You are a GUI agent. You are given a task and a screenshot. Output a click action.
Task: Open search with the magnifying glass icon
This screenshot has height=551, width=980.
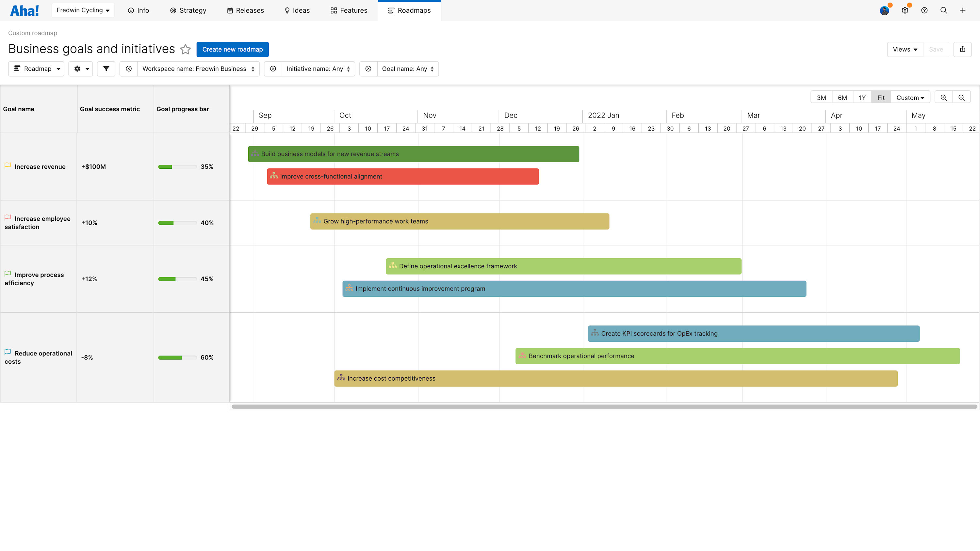[943, 10]
